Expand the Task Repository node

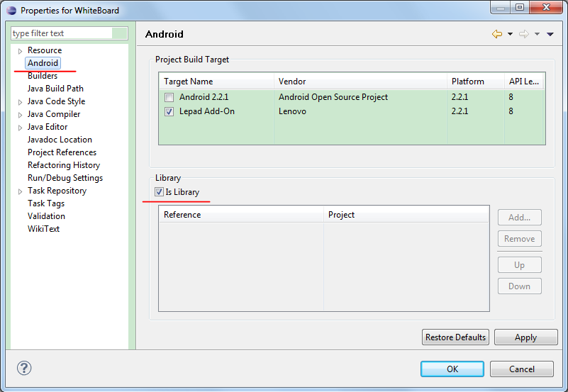(21, 191)
